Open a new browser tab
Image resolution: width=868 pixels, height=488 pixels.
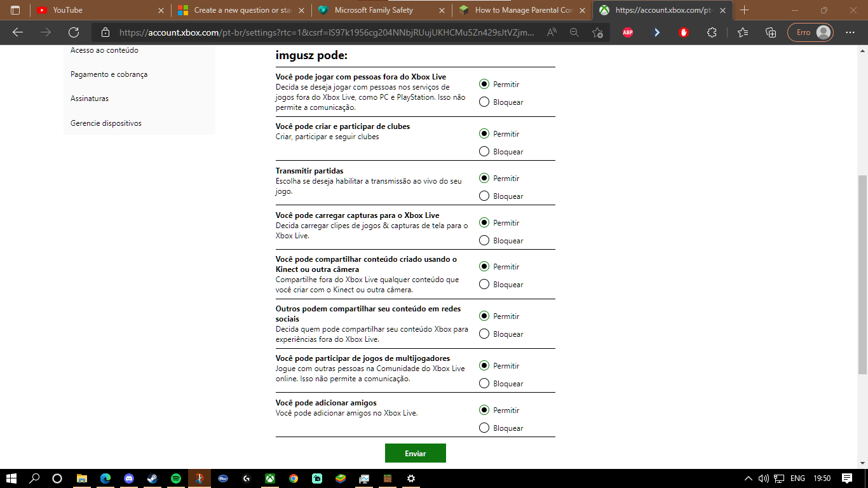coord(745,10)
